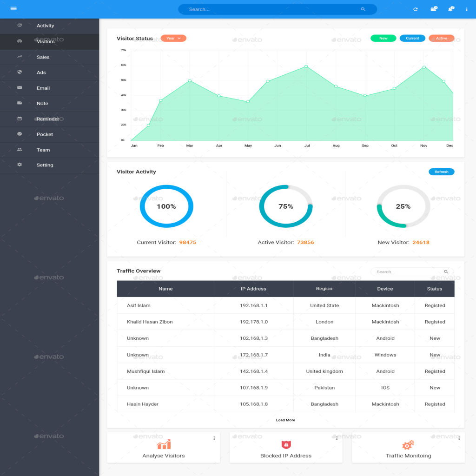This screenshot has width=476, height=476.
Task: Click the search magnifier in top bar
Action: [x=363, y=9]
